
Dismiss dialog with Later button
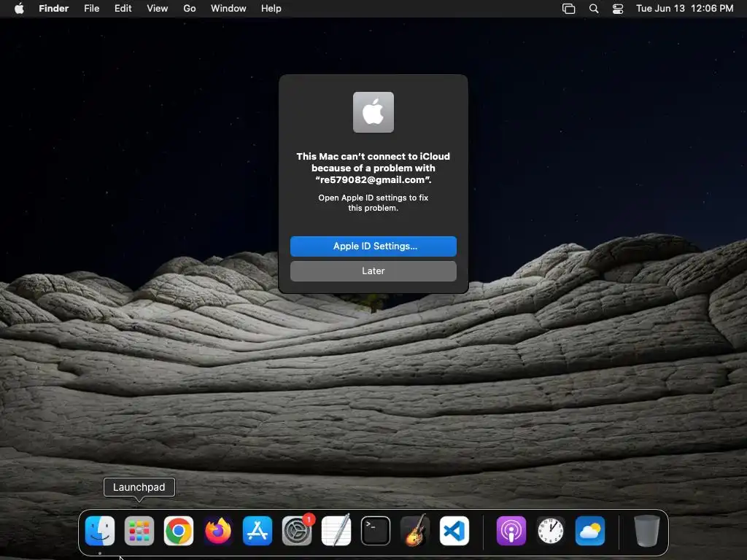tap(373, 271)
